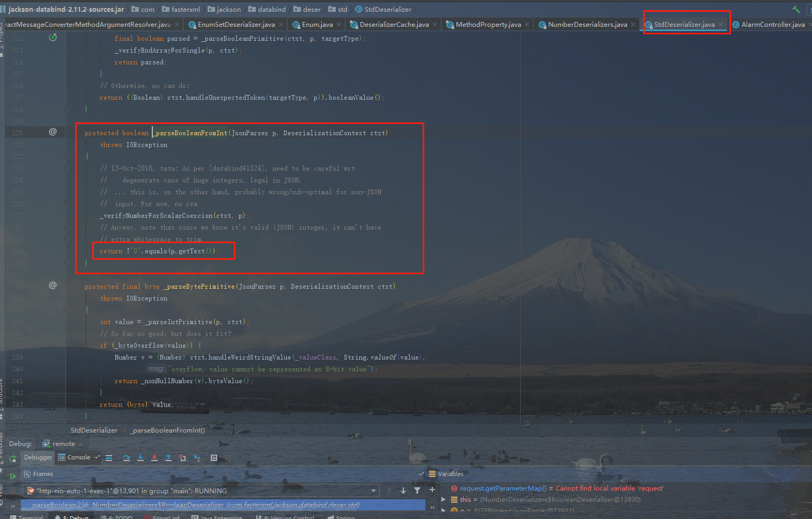This screenshot has height=519, width=812.
Task: Click the red Force Step Into icon
Action: click(154, 458)
